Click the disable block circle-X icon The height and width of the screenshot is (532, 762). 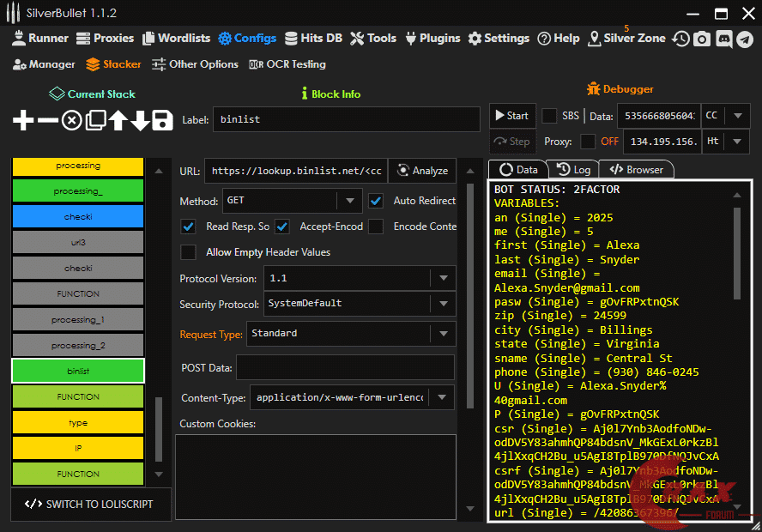coord(71,120)
